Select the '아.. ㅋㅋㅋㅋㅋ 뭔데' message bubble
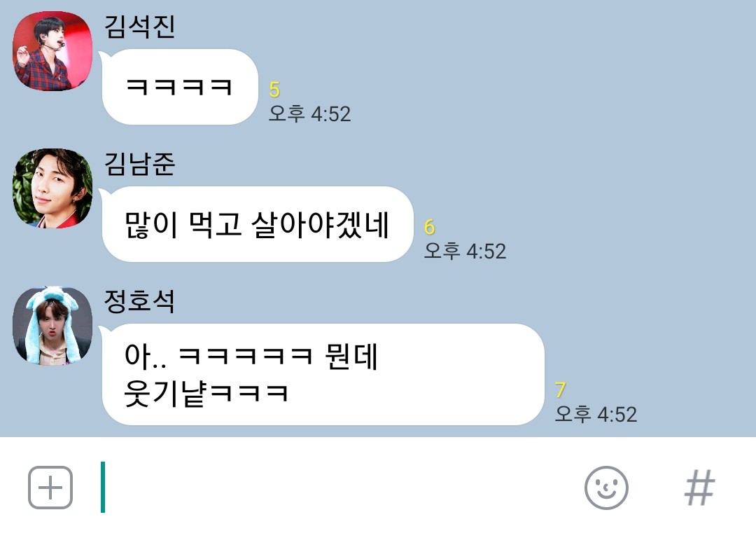The image size is (756, 538). point(322,375)
